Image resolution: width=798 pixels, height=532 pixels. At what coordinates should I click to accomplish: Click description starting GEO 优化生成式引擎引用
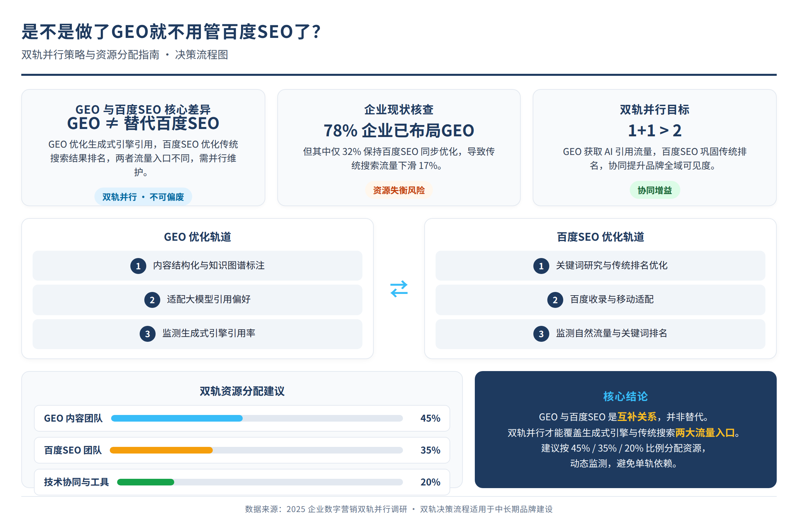pos(143,158)
